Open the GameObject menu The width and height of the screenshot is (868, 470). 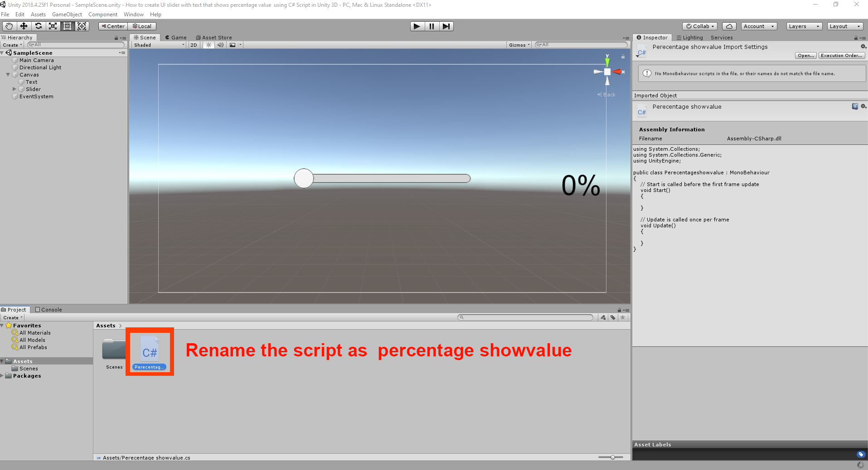(67, 14)
